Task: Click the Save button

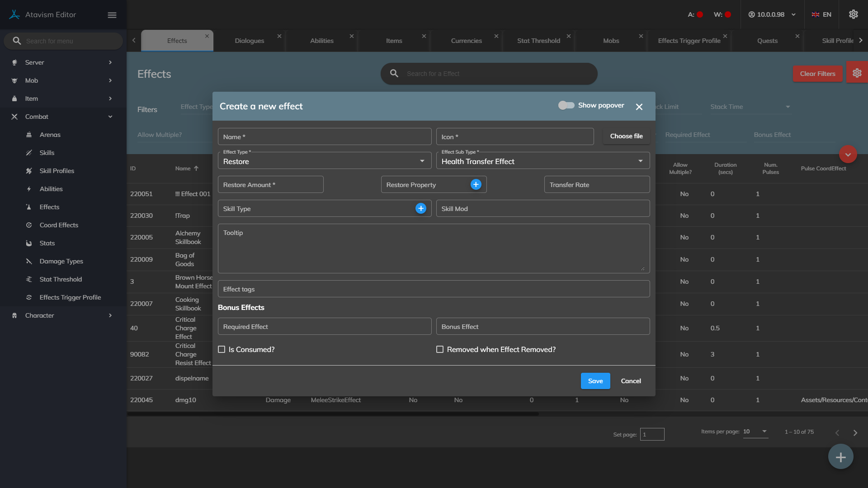Action: [x=595, y=381]
